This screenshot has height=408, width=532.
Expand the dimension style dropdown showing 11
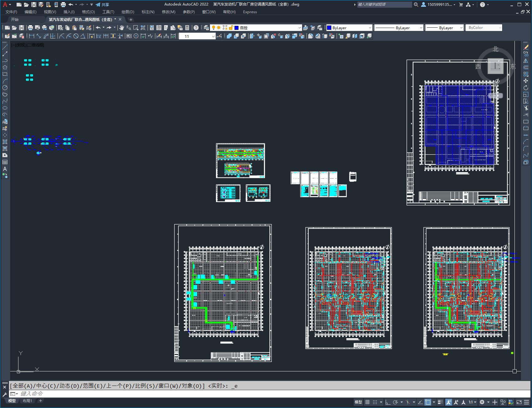pos(213,36)
